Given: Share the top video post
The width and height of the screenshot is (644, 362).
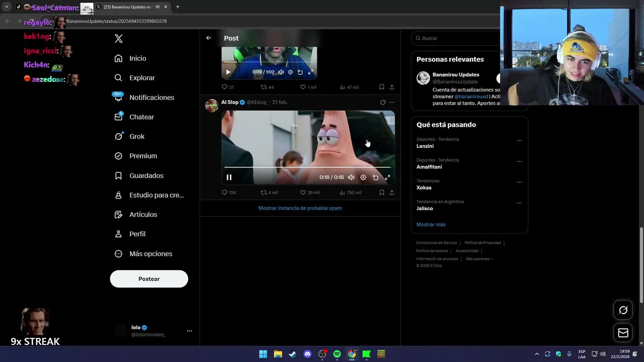Looking at the screenshot, I should (x=392, y=87).
